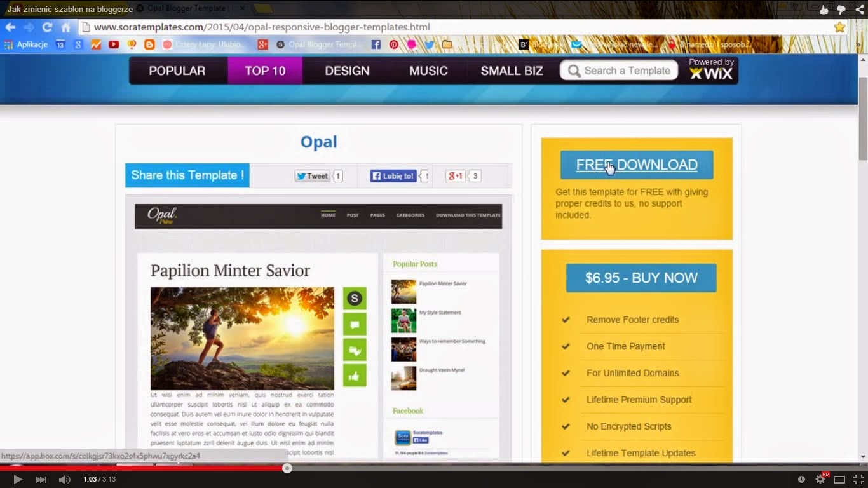
Task: Open the Twitter bookmark icon
Action: [x=430, y=44]
